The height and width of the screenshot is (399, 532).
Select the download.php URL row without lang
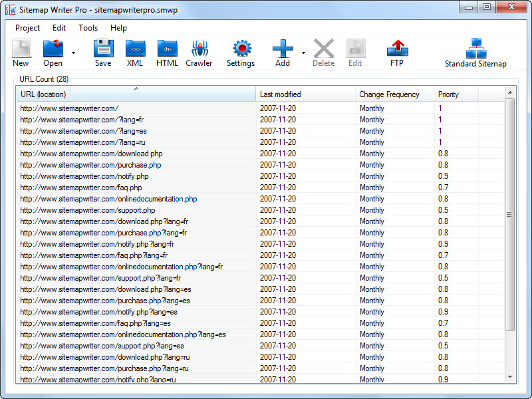point(260,154)
